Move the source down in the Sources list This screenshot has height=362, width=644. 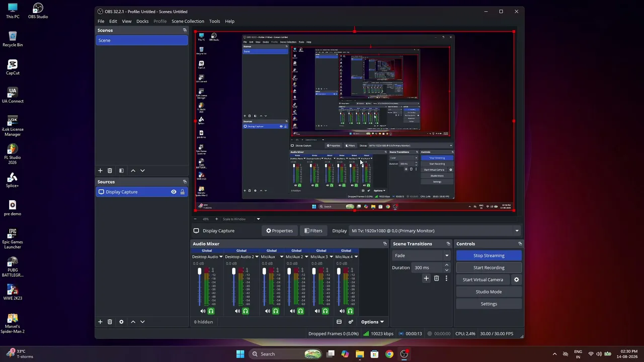tap(142, 322)
